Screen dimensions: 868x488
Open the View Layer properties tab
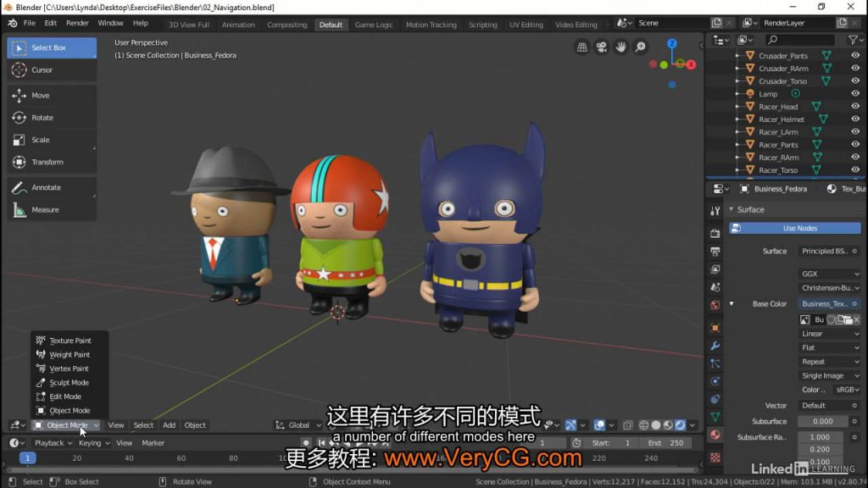(715, 269)
